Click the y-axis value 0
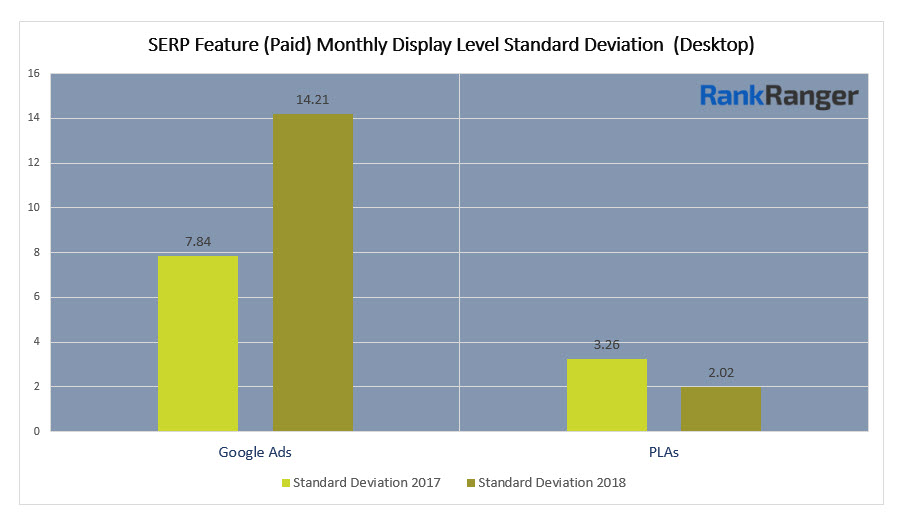 pos(37,431)
